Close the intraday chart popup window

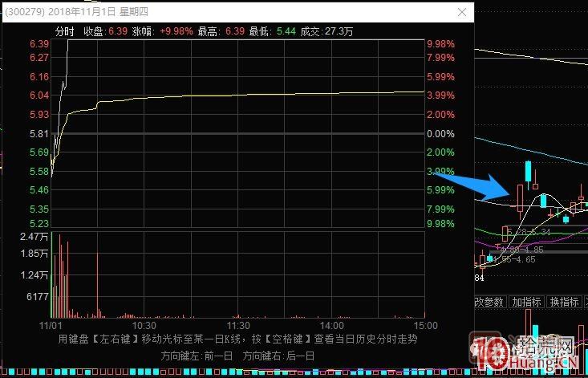click(461, 12)
